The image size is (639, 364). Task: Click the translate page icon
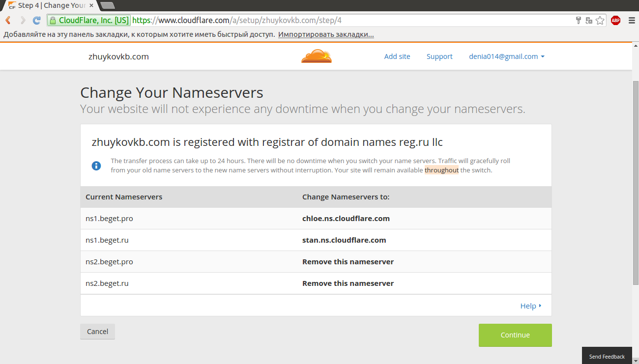click(x=589, y=21)
